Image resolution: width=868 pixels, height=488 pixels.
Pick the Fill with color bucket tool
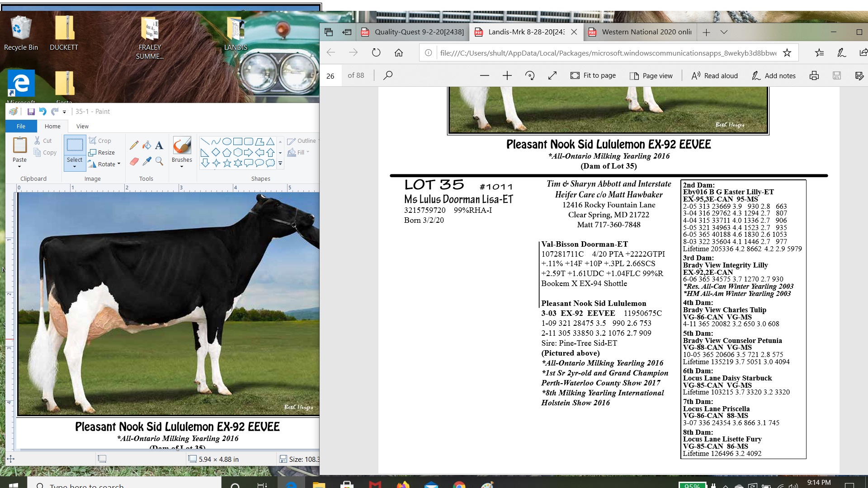click(x=146, y=145)
